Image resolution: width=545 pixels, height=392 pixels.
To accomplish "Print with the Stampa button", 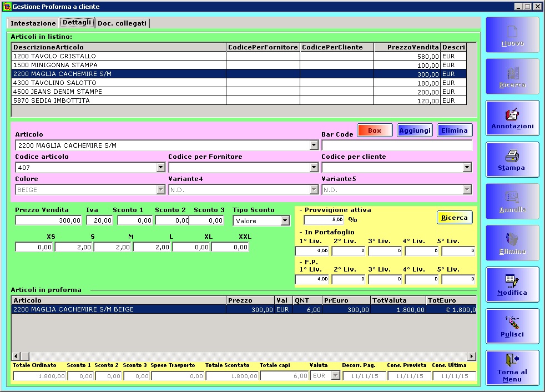I will pos(512,160).
